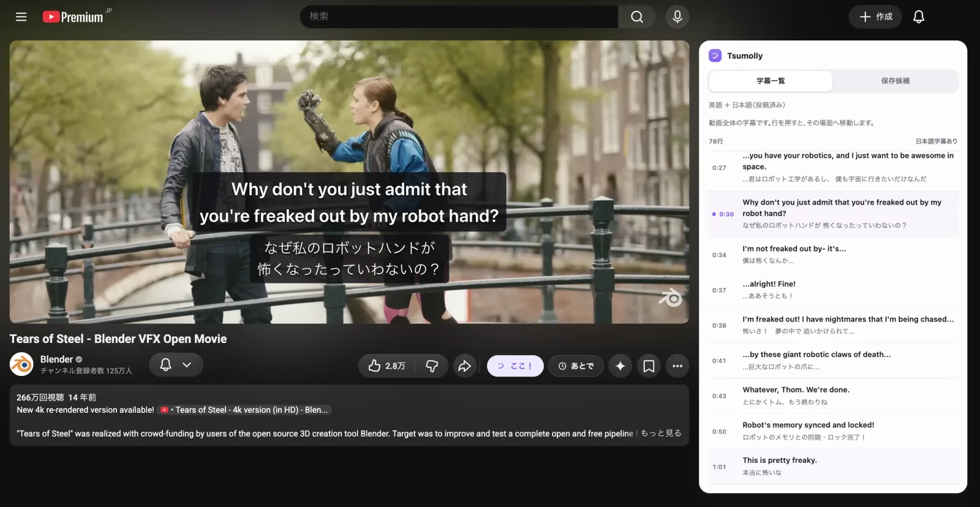980x507 pixels.
Task: Select the active 0:30 subtitle row
Action: 833,214
